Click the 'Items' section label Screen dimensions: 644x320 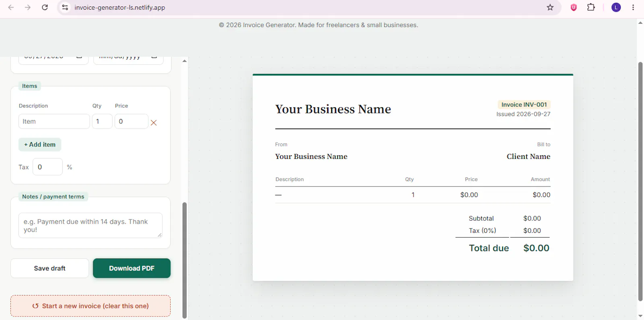(29, 86)
